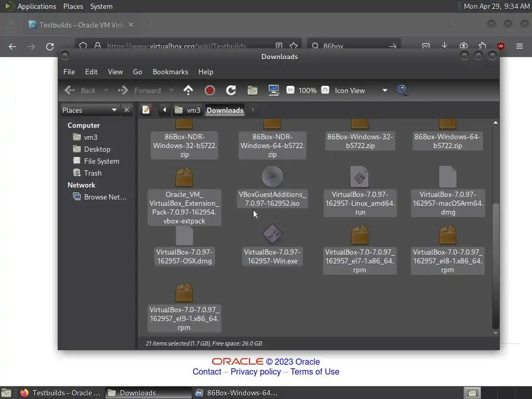Open the file search magnifier
Viewport: 532px width, 399px height.
[x=402, y=90]
